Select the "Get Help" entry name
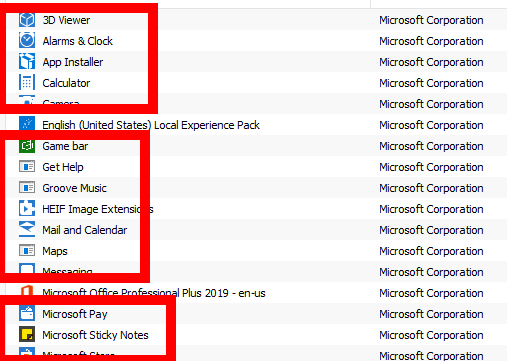Viewport: 507px width, 361px height. 63,167
